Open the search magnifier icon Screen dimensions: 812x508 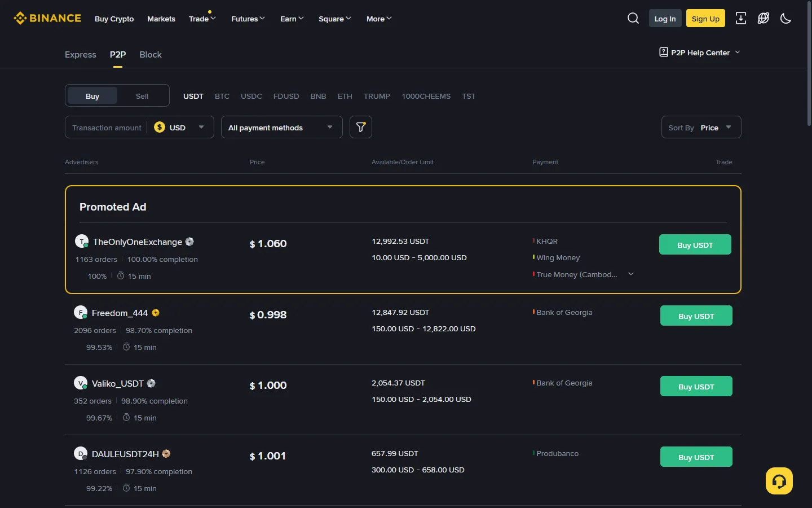point(633,19)
